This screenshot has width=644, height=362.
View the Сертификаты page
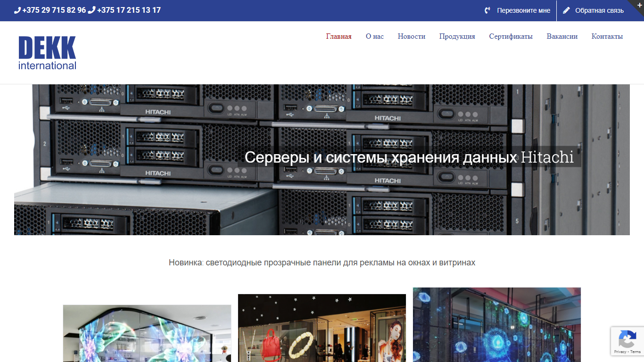pyautogui.click(x=511, y=36)
